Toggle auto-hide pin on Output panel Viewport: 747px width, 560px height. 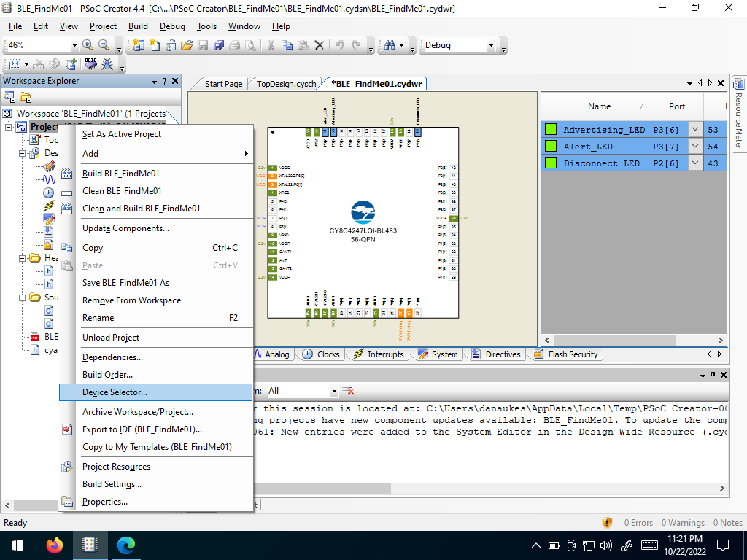[713, 376]
